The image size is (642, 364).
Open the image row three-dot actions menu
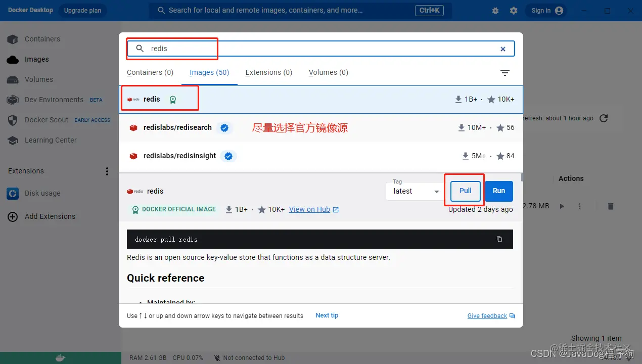580,206
